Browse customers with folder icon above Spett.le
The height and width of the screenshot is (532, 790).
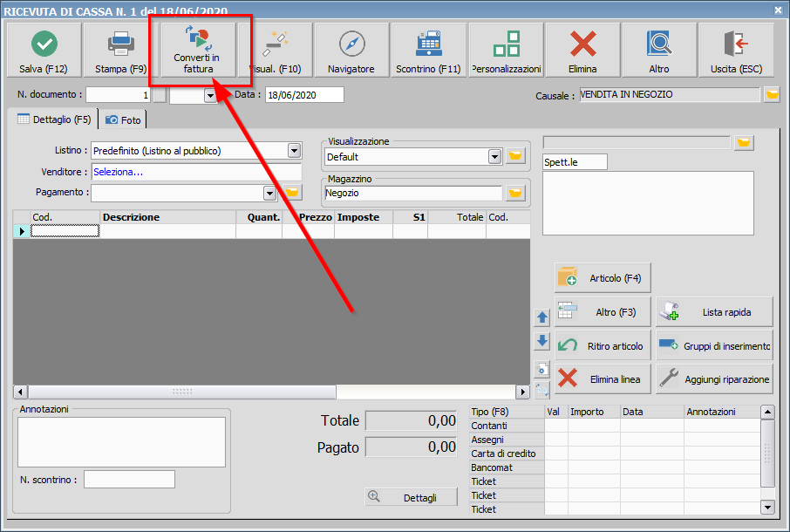point(744,142)
